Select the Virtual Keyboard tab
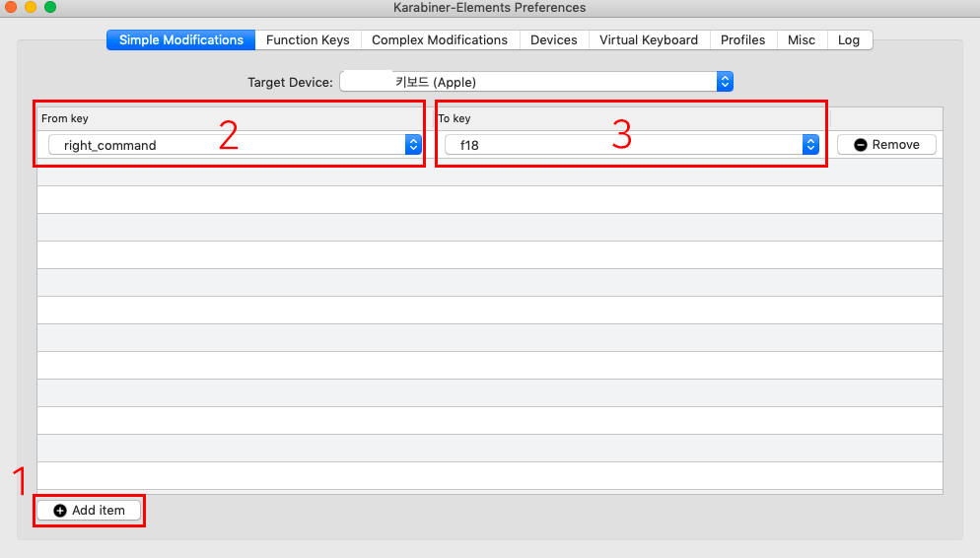 tap(649, 40)
